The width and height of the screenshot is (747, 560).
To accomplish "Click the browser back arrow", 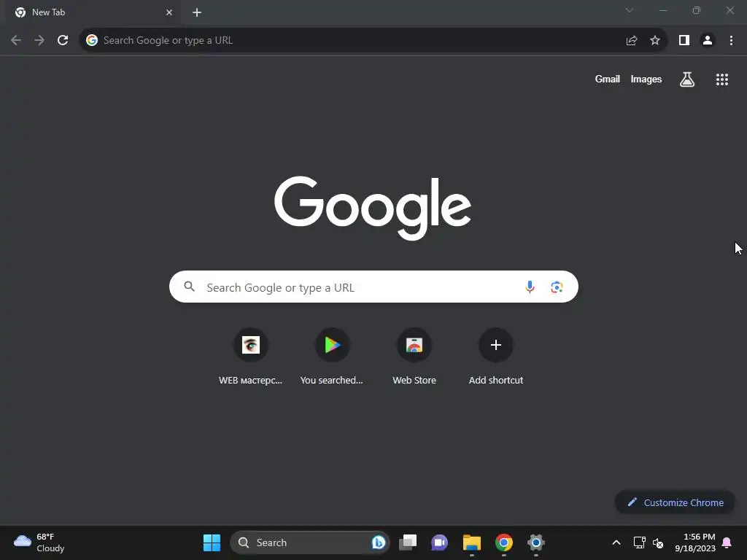I will point(16,41).
